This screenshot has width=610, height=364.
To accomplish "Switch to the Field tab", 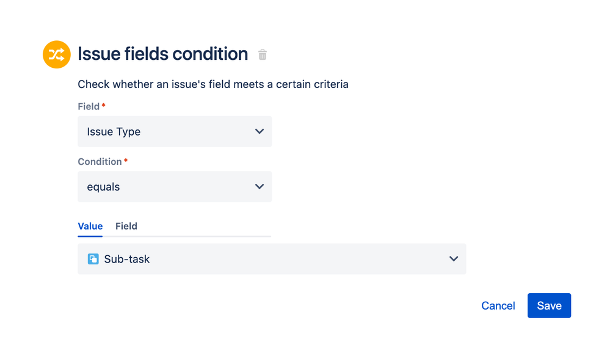I will 126,226.
